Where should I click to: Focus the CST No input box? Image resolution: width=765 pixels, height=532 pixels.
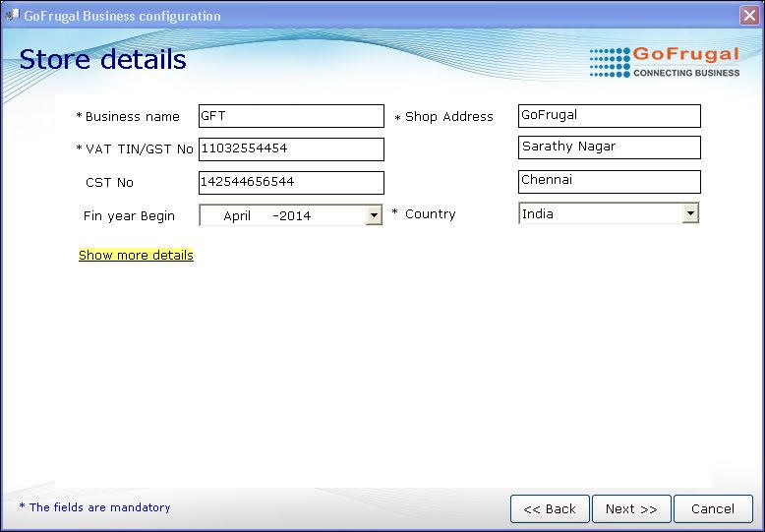point(291,183)
